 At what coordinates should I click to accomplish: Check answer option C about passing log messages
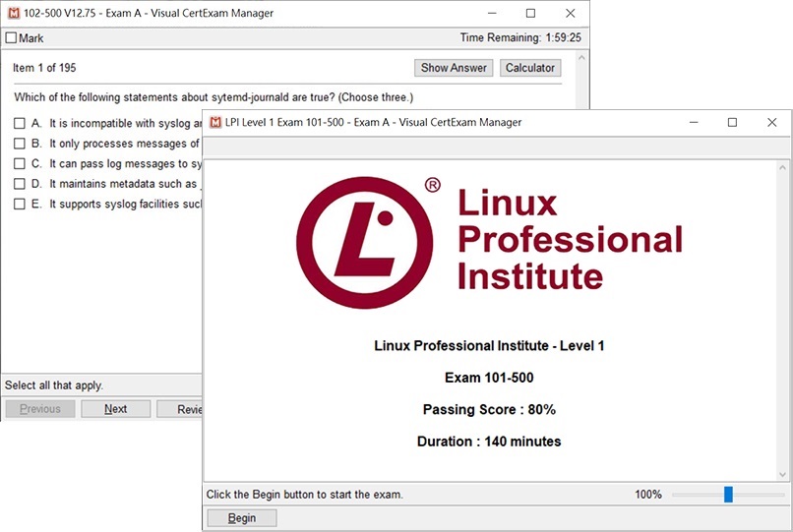click(x=20, y=164)
